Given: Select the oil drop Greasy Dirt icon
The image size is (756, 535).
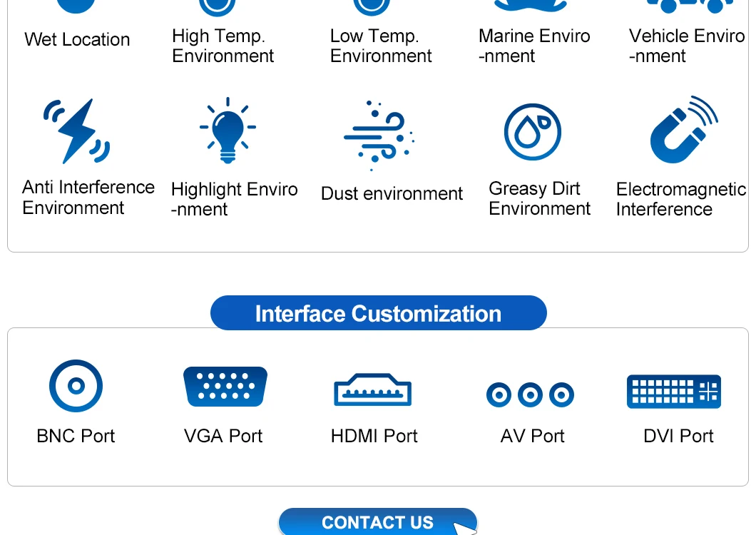Looking at the screenshot, I should tap(532, 132).
